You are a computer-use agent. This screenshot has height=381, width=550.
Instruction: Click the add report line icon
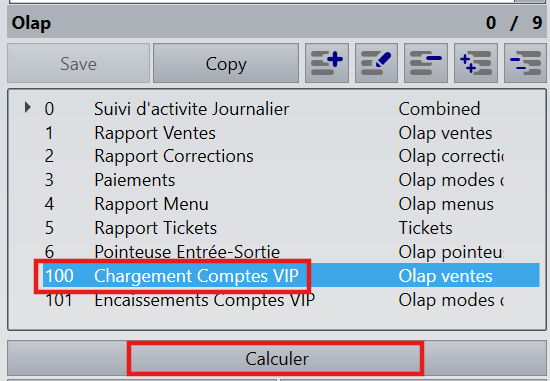click(x=327, y=63)
